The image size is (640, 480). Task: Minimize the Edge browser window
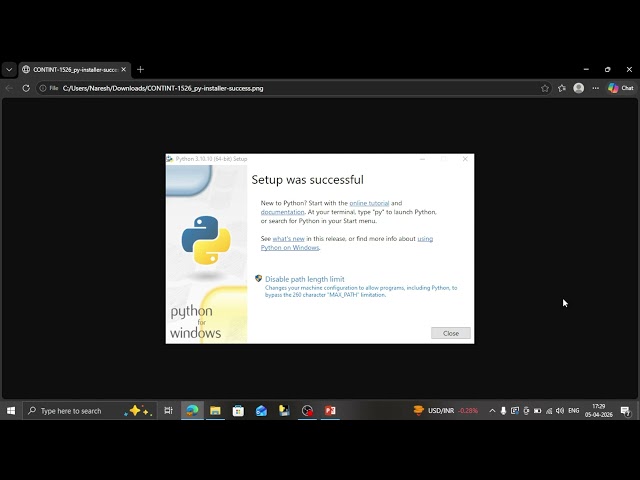(x=586, y=69)
